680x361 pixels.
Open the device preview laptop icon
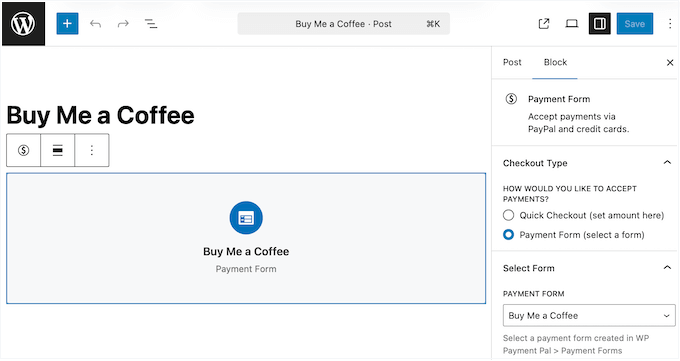pos(572,24)
